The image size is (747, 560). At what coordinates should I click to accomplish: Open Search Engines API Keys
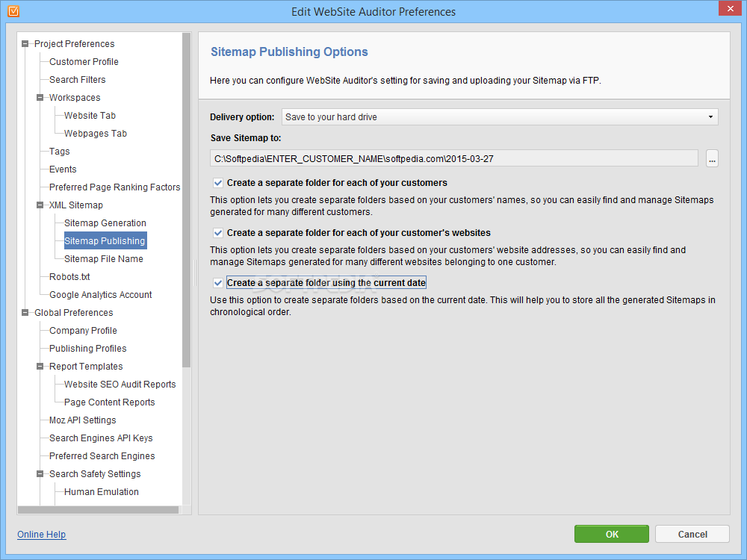[101, 438]
